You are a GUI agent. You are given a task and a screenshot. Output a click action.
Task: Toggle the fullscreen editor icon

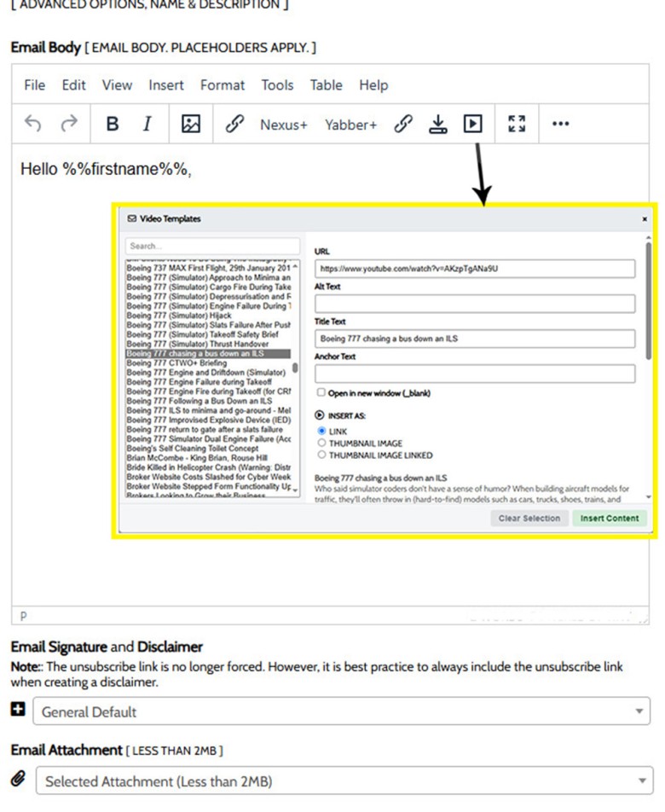pos(517,124)
